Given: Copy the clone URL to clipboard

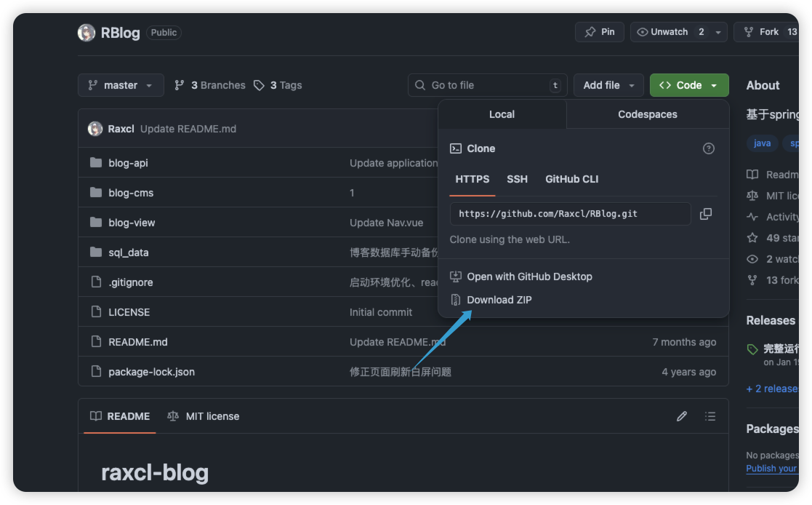Looking at the screenshot, I should 706,214.
